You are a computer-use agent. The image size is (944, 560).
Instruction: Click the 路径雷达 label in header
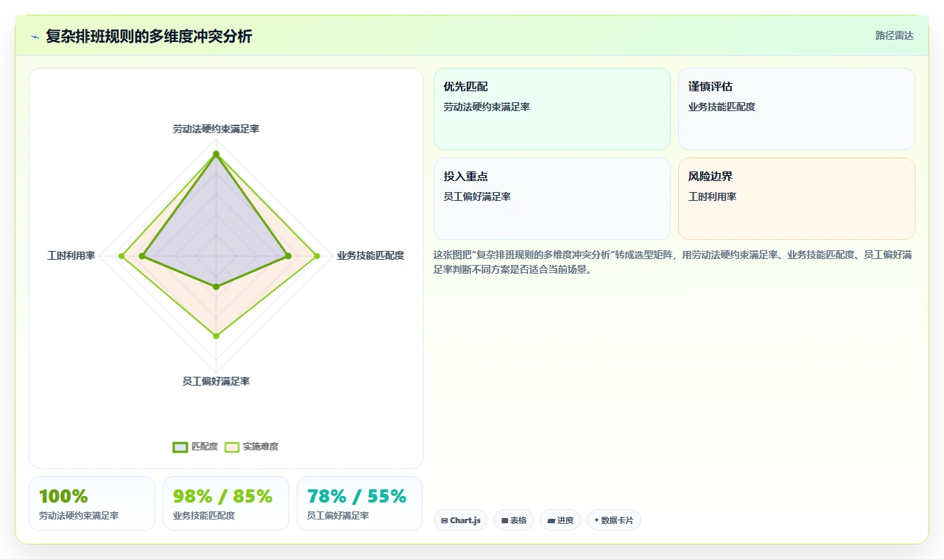pos(894,35)
